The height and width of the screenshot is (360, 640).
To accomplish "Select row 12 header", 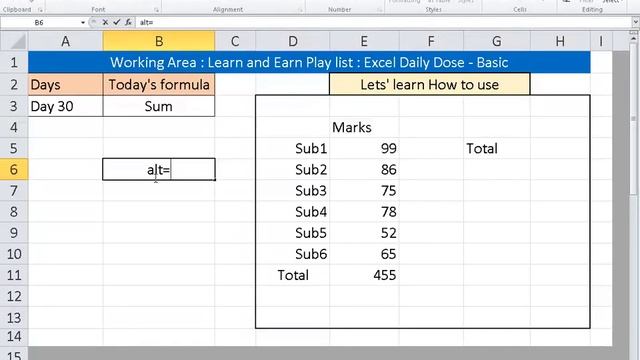I will (14, 296).
